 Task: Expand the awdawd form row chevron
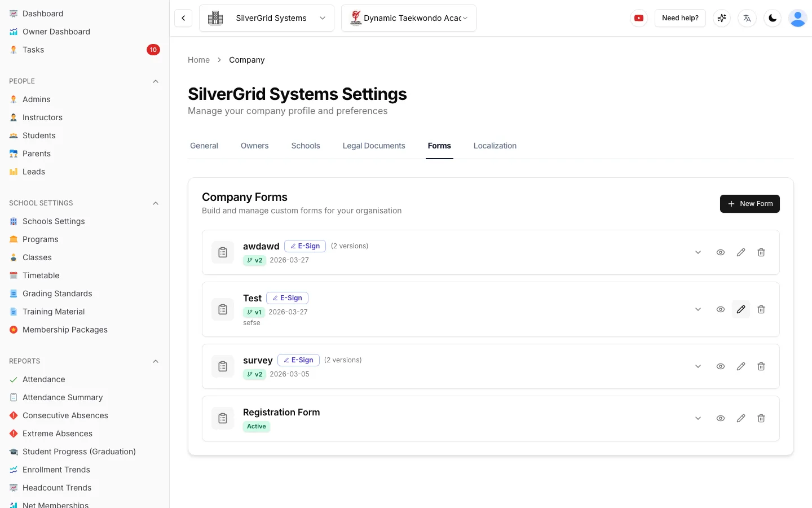tap(698, 252)
